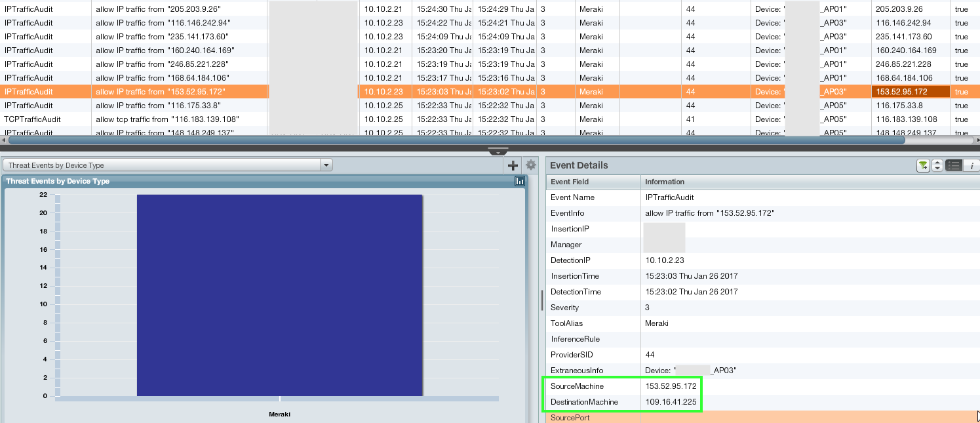This screenshot has width=980, height=423.
Task: Click the up-down stepper in Event Details
Action: [x=937, y=166]
